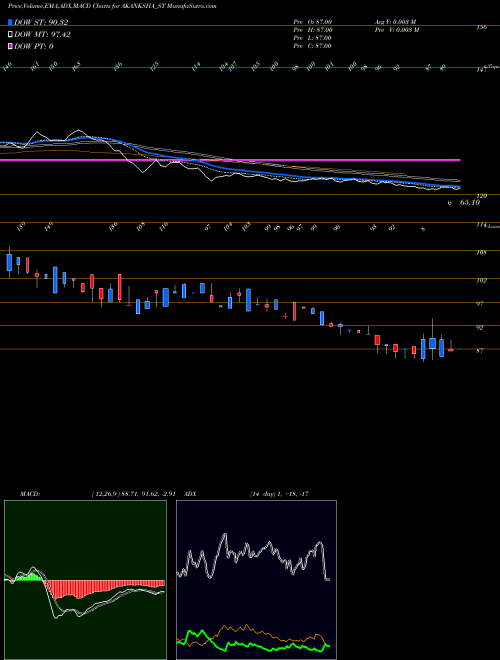500x660 pixels.
Task: Click the MACD (12,26,9) parameter values
Action: [133, 494]
